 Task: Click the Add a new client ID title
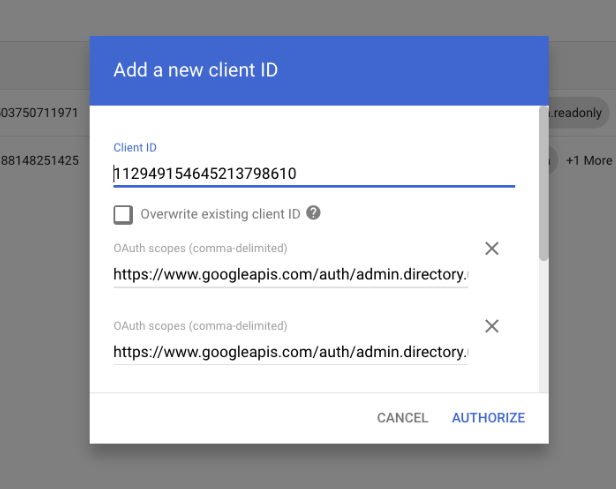(x=196, y=70)
